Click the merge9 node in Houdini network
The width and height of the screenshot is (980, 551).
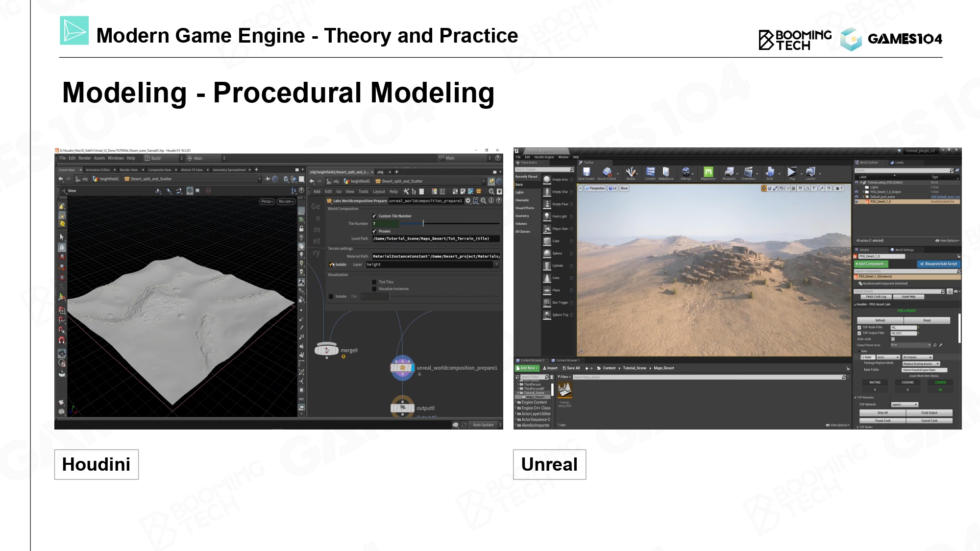coord(326,350)
